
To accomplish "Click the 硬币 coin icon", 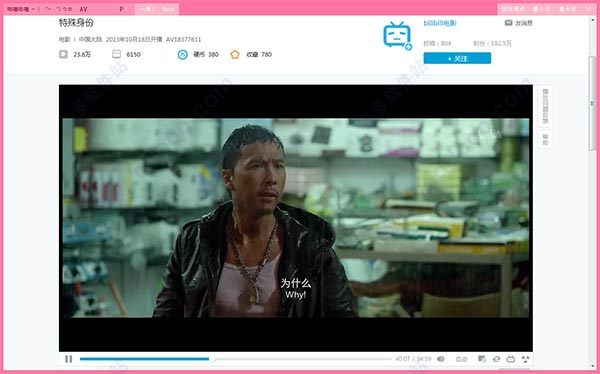I will 183,55.
